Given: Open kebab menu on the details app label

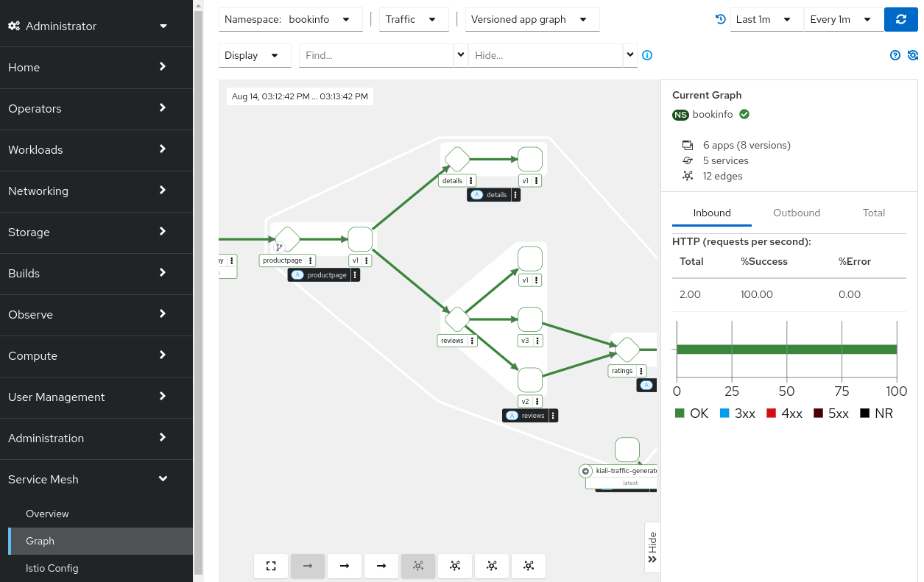Looking at the screenshot, I should point(515,195).
